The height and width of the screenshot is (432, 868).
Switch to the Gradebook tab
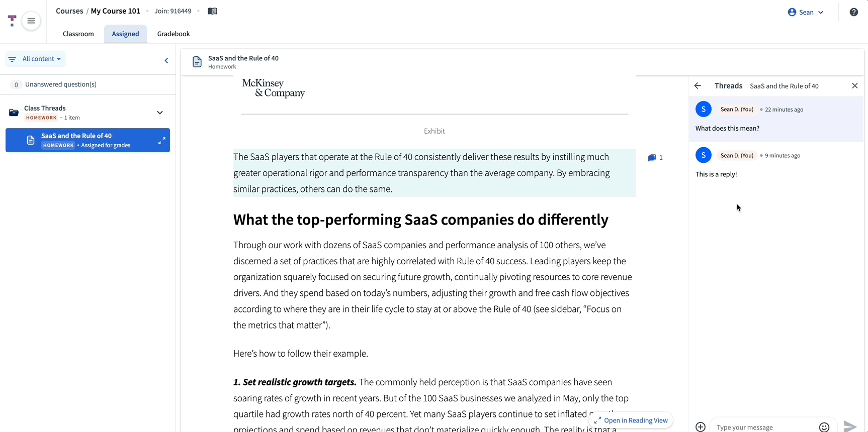coord(173,34)
